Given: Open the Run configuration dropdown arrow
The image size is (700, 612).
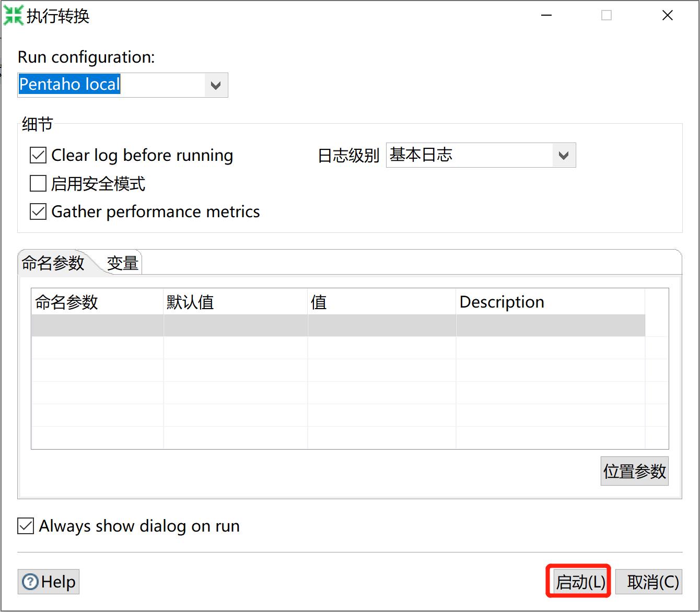Looking at the screenshot, I should click(x=216, y=85).
